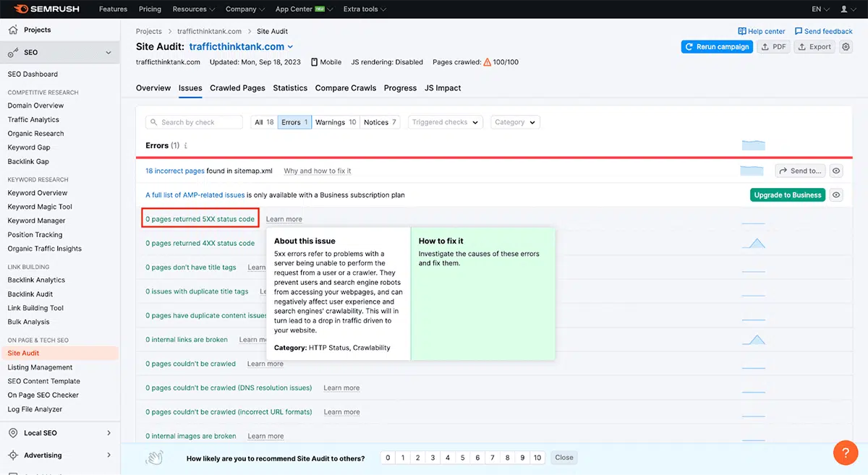Click the 4XX status code trend graph

(753, 243)
